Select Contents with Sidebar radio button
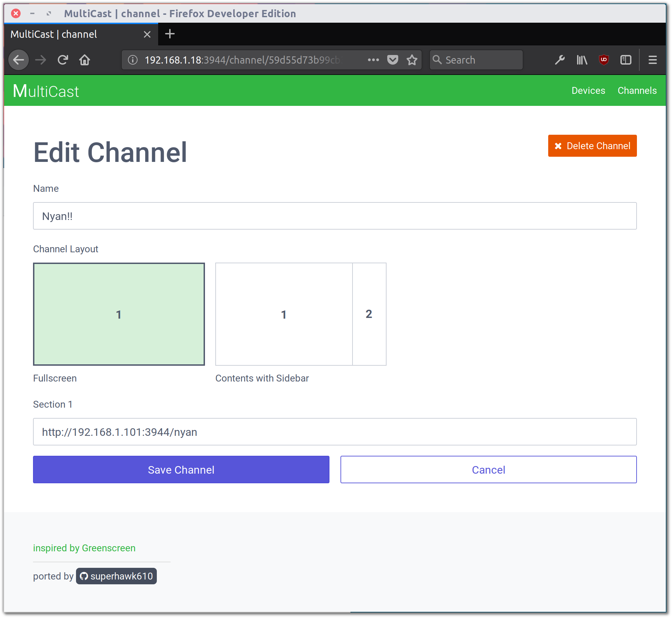This screenshot has height=618, width=672. (300, 314)
